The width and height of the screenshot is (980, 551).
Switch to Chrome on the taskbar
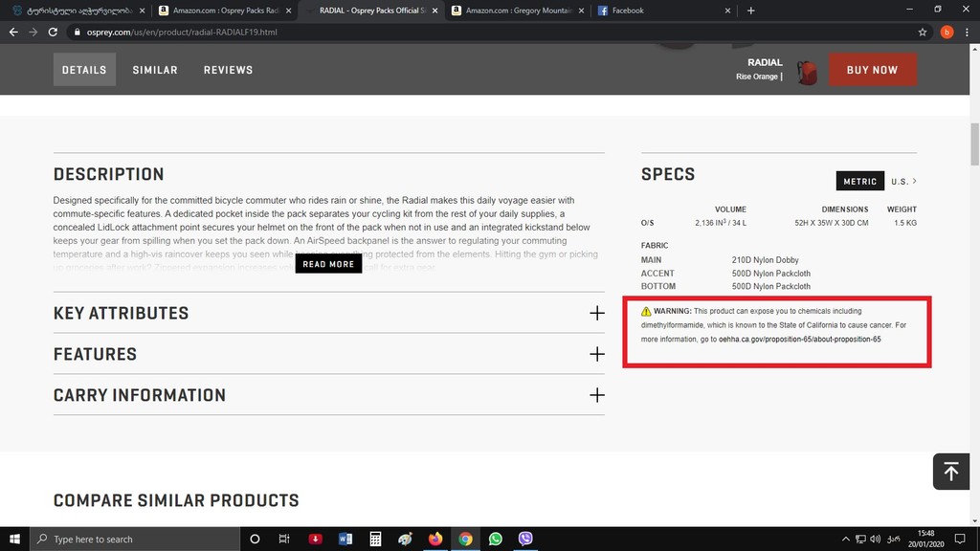(x=465, y=539)
